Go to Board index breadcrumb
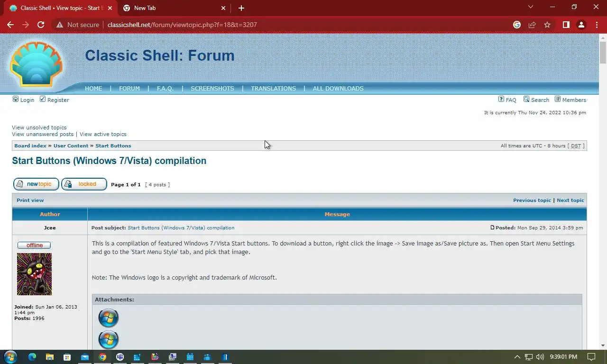The height and width of the screenshot is (364, 607). point(30,146)
